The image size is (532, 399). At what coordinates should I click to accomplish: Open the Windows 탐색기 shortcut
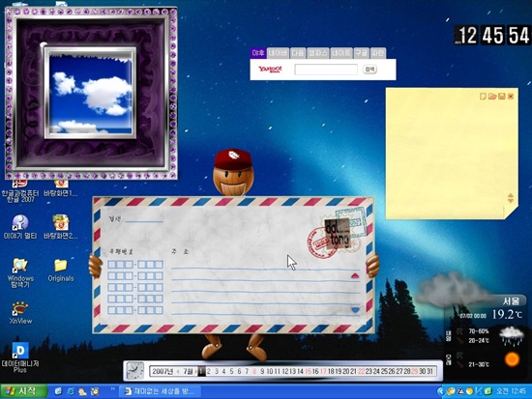pyautogui.click(x=20, y=272)
